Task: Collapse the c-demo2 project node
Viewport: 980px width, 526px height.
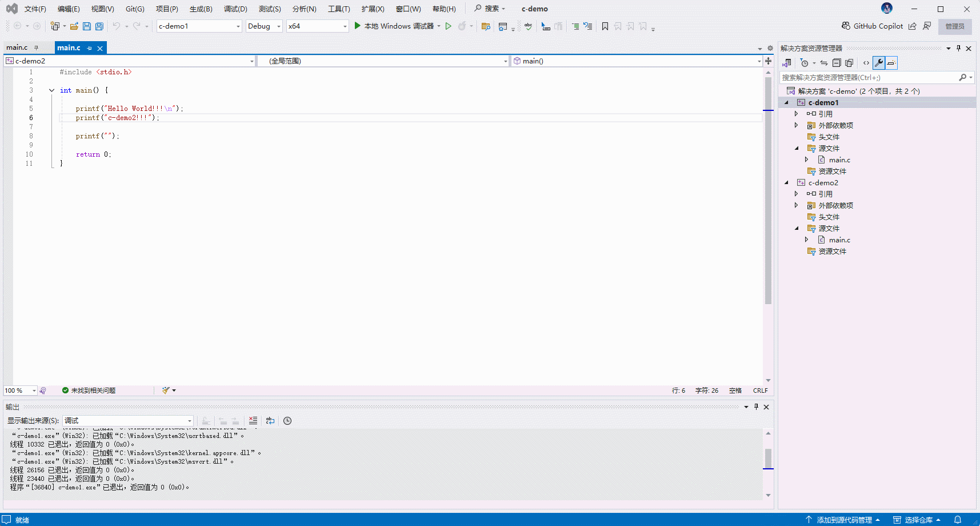Action: (787, 183)
